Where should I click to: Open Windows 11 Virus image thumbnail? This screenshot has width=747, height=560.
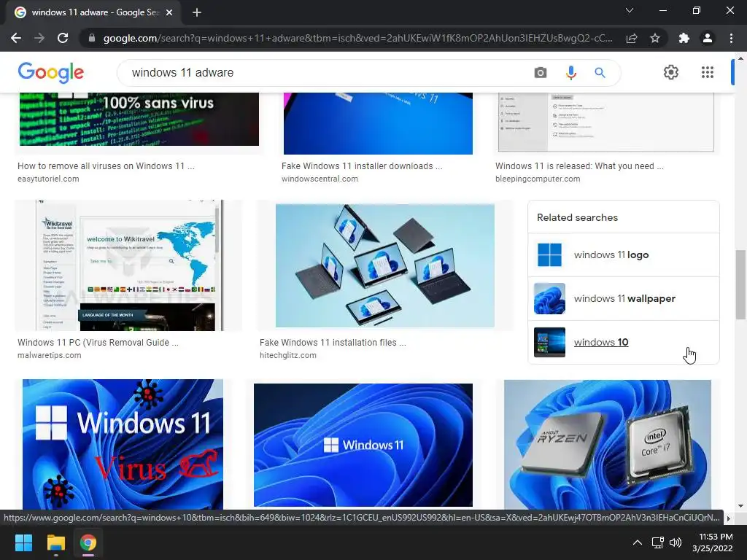pyautogui.click(x=123, y=444)
